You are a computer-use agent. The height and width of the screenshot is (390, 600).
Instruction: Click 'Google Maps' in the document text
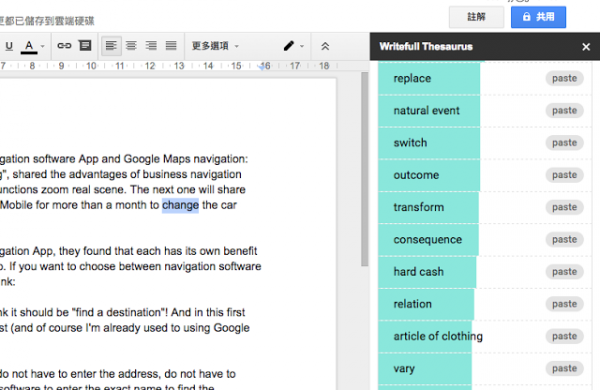click(x=157, y=159)
